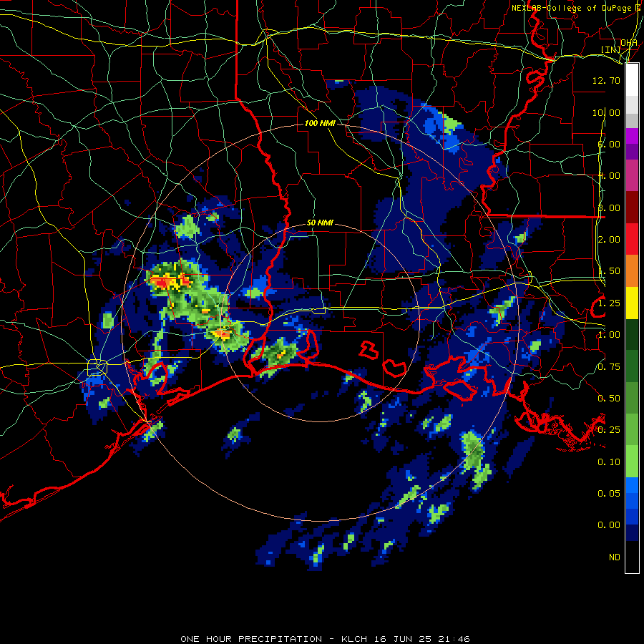
Task: Click the 100 NMI range ring label
Action: (320, 123)
